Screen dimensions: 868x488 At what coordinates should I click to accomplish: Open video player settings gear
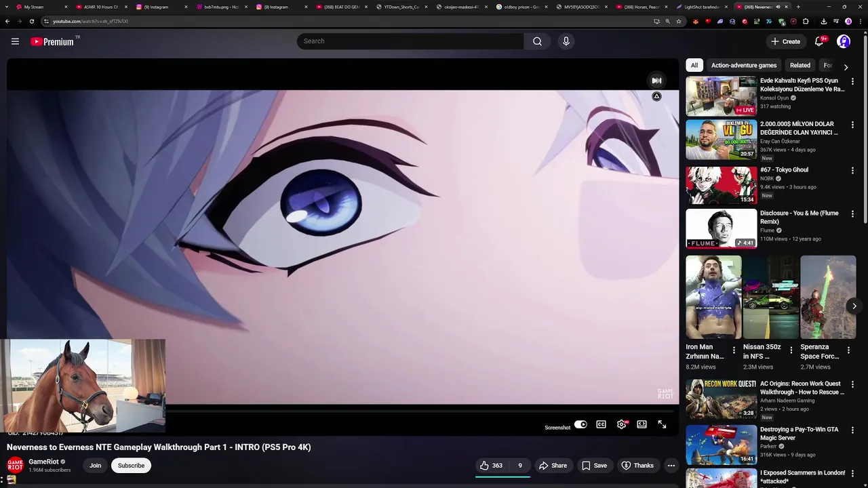click(621, 424)
